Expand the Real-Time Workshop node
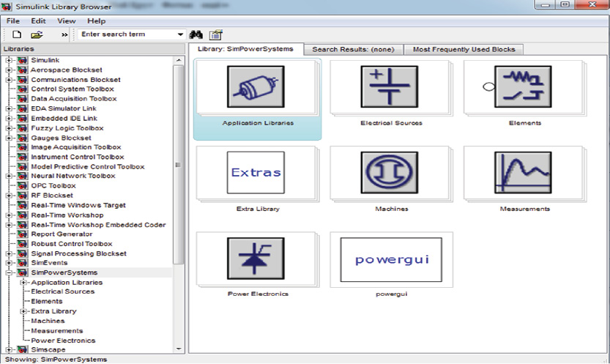Image resolution: width=610 pixels, height=364 pixels. (x=9, y=215)
